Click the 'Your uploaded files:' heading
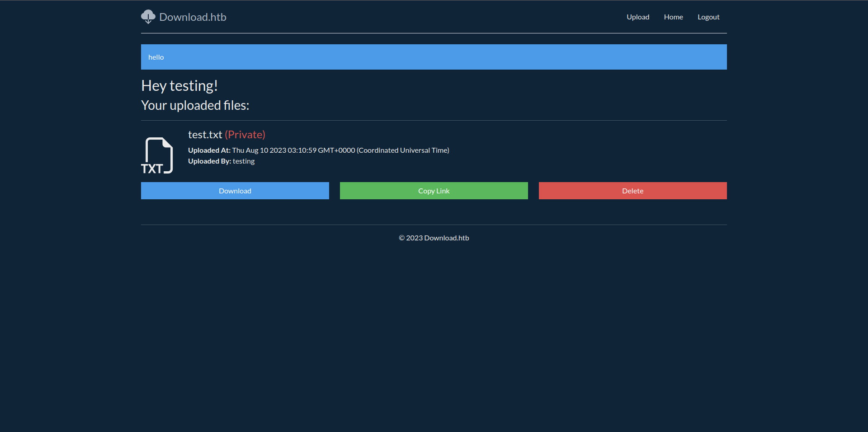Screen dimensions: 868x432 tap(195, 105)
